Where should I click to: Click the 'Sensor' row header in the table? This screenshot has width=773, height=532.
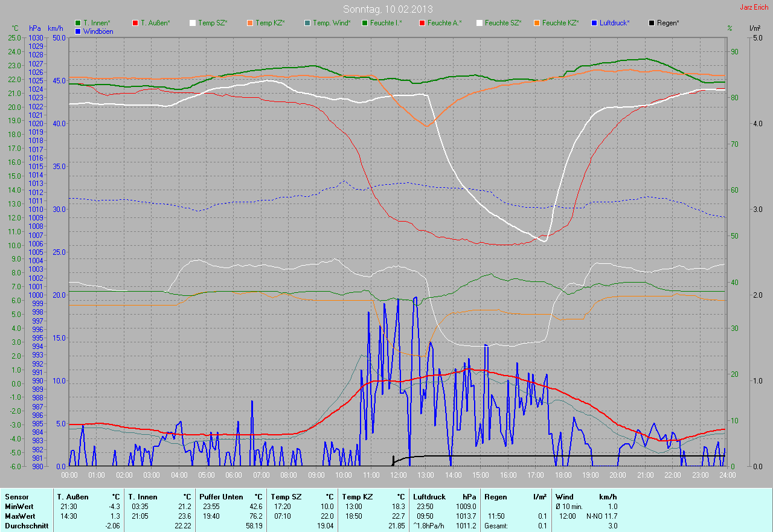(x=17, y=496)
